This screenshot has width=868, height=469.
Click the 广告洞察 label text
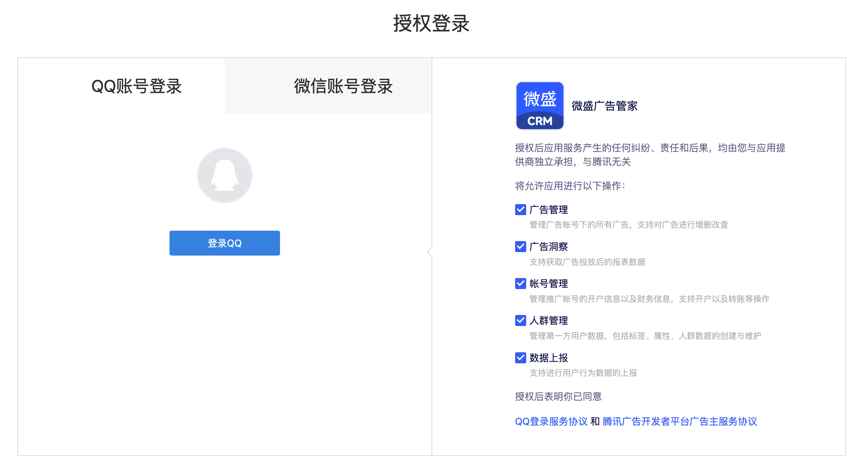(549, 247)
